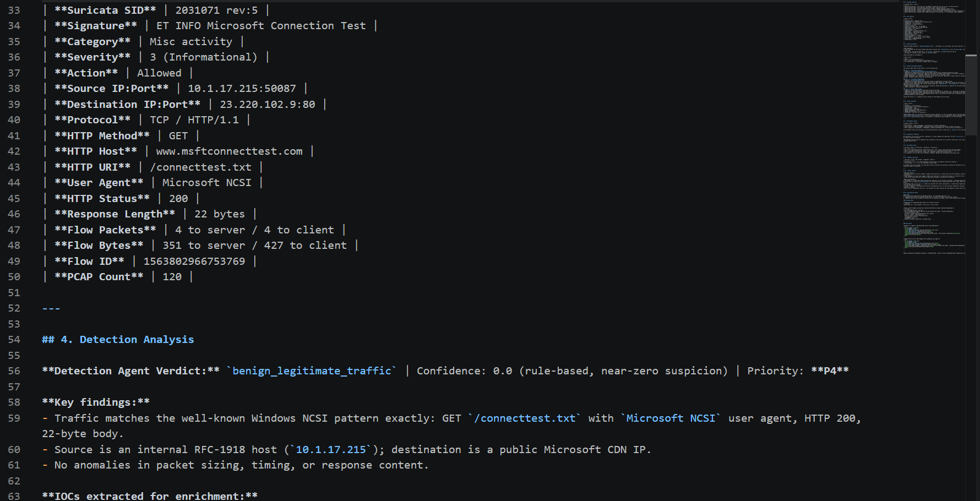The height and width of the screenshot is (501, 980).
Task: Click inline code /connecttest.txt on line 59
Action: click(x=525, y=418)
